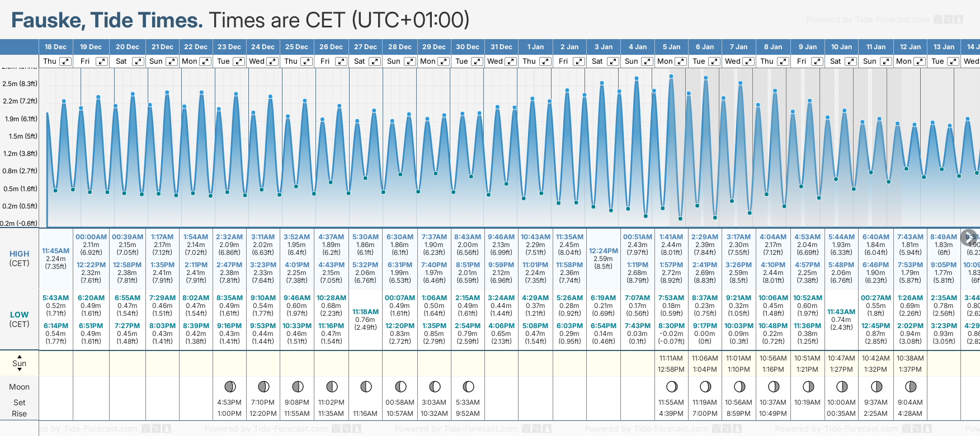The width and height of the screenshot is (980, 436).
Task: Click the moon phase icon under 5 Jan
Action: pyautogui.click(x=672, y=387)
